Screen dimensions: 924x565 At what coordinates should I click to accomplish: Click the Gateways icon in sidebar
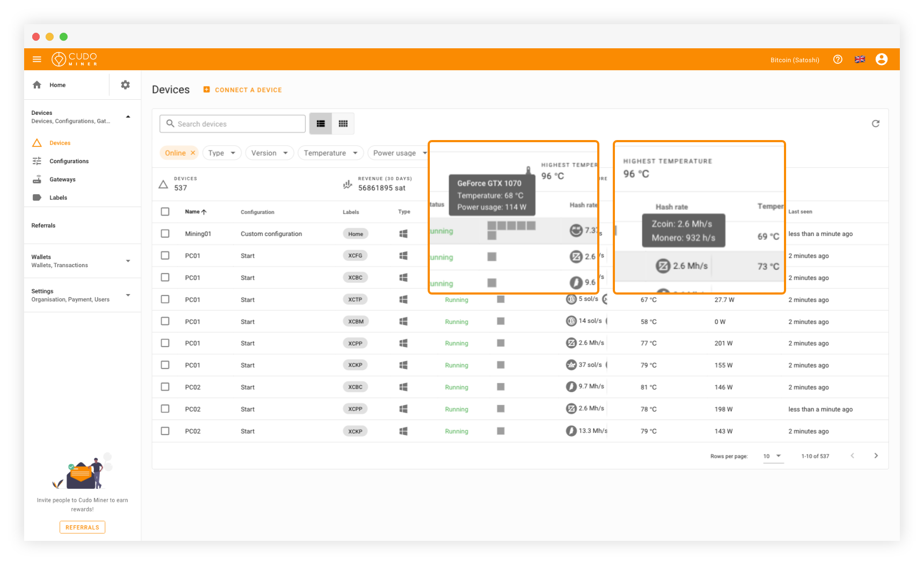pyautogui.click(x=36, y=179)
